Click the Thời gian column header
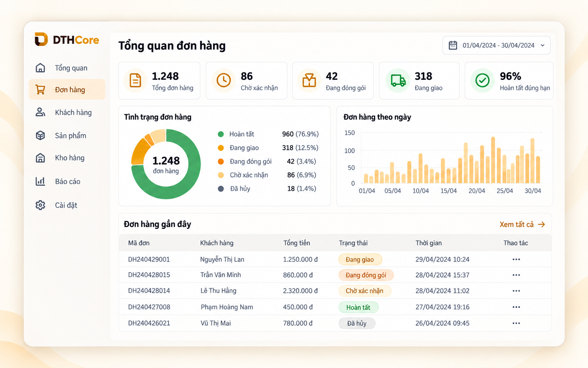 429,243
